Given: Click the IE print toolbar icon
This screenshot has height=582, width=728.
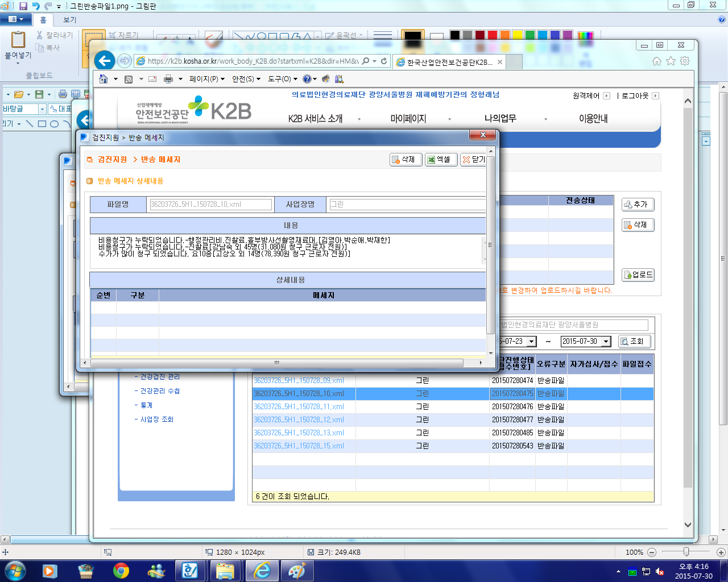Looking at the screenshot, I should (x=168, y=79).
